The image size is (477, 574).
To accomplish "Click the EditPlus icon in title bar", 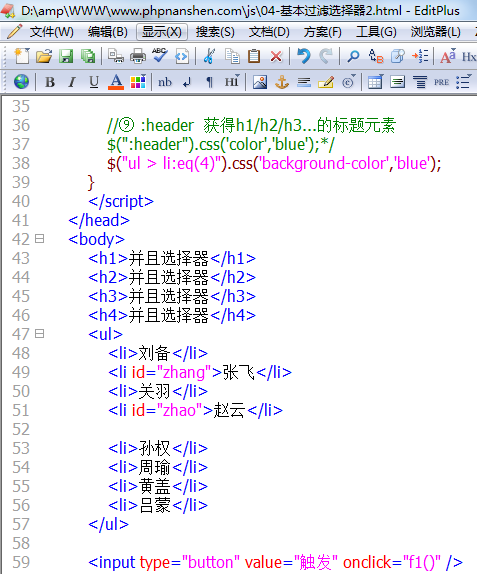I will click(x=8, y=11).
